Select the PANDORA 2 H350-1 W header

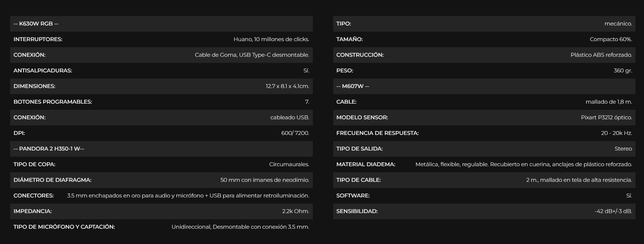point(49,149)
